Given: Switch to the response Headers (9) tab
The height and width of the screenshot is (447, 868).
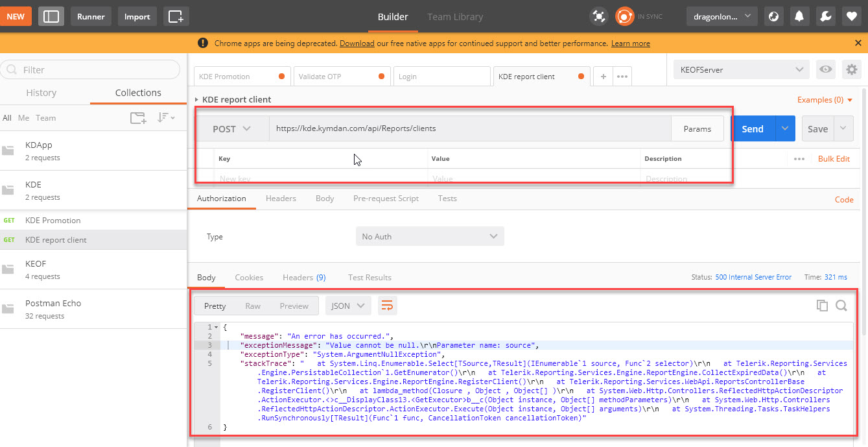Looking at the screenshot, I should click(304, 278).
